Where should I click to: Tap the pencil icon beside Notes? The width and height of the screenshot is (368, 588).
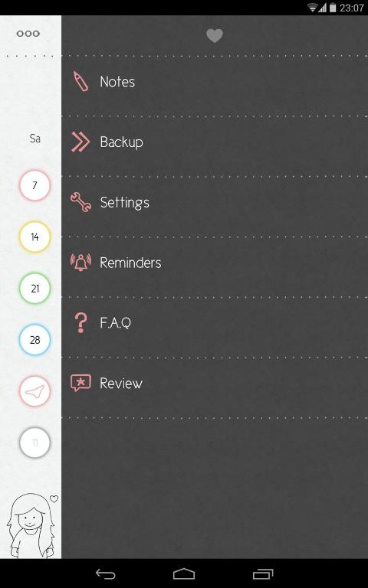pos(80,81)
